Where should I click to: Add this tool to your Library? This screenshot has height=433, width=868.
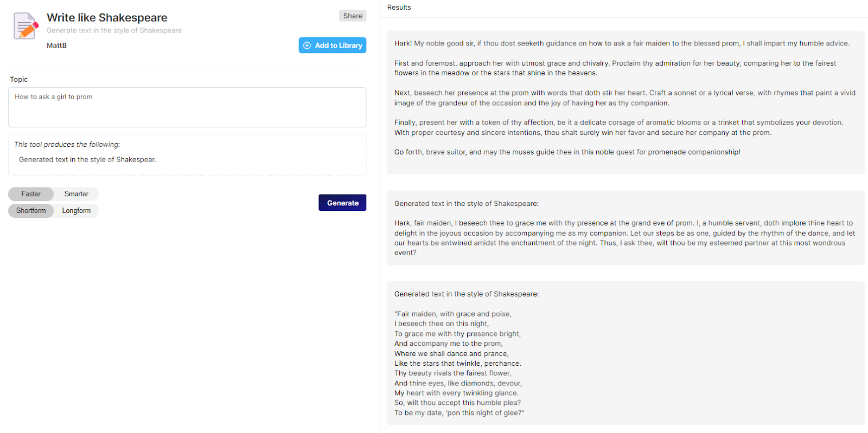point(332,45)
